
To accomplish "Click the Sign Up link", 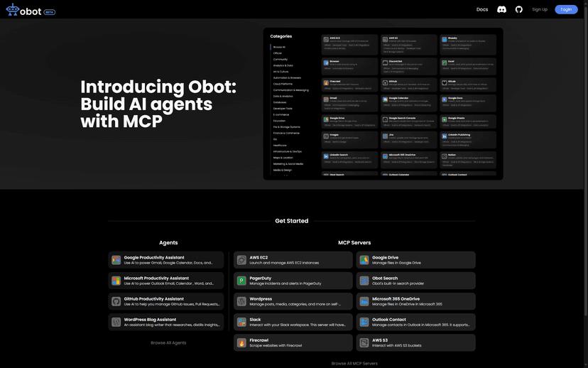I will point(540,9).
